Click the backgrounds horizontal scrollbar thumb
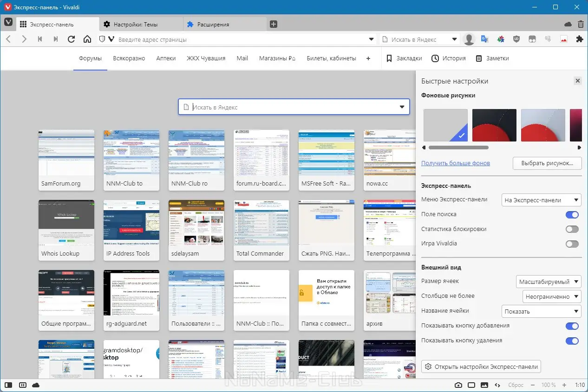The image size is (588, 392). coord(458,148)
